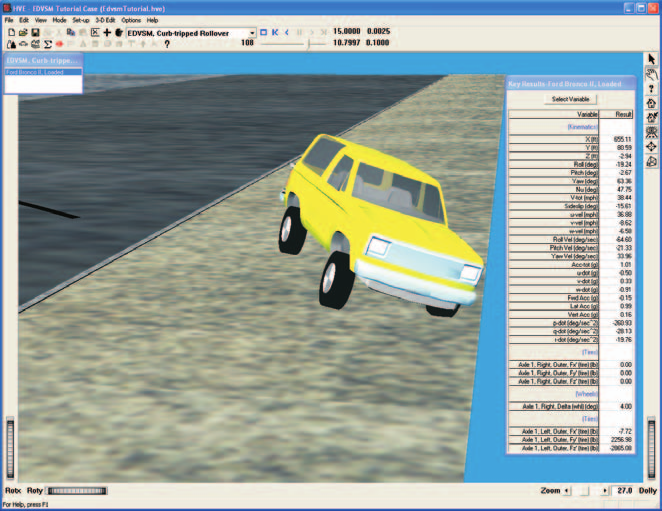662x511 pixels.
Task: Rewind simulation to start
Action: [x=275, y=32]
